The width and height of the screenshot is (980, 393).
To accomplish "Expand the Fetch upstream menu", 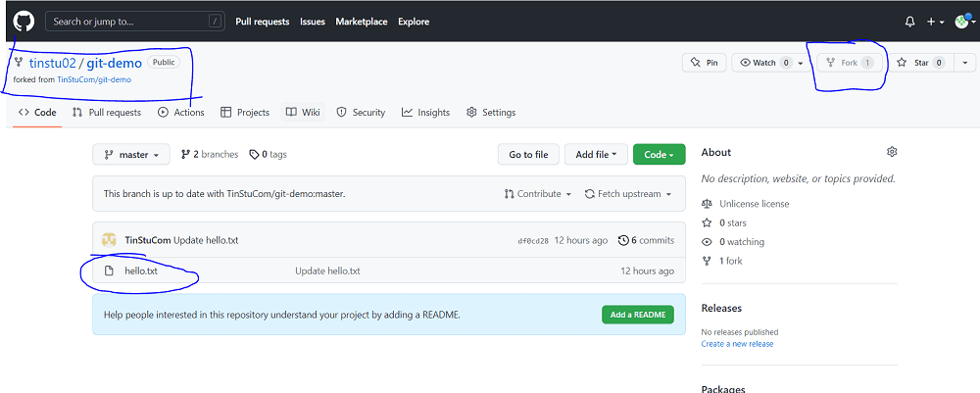I will tap(628, 194).
